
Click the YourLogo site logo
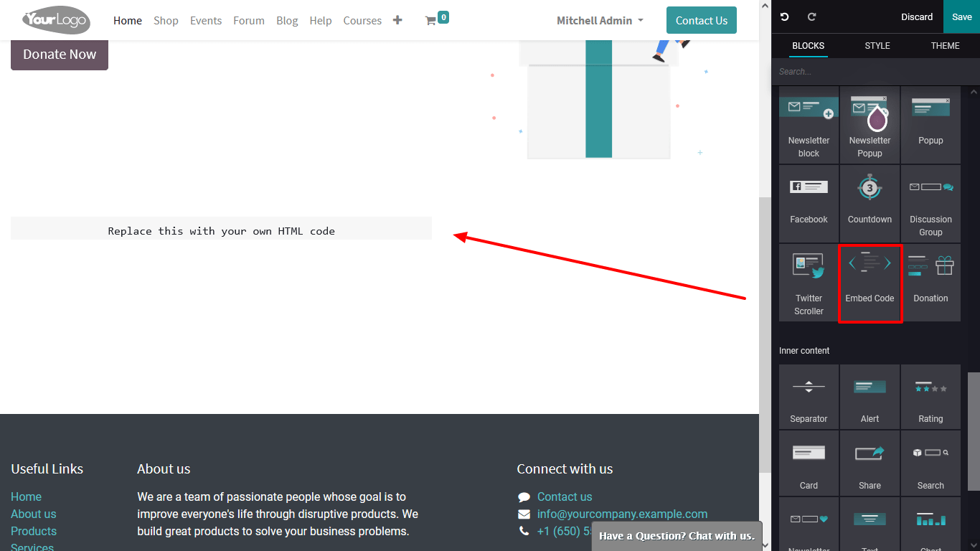click(56, 20)
